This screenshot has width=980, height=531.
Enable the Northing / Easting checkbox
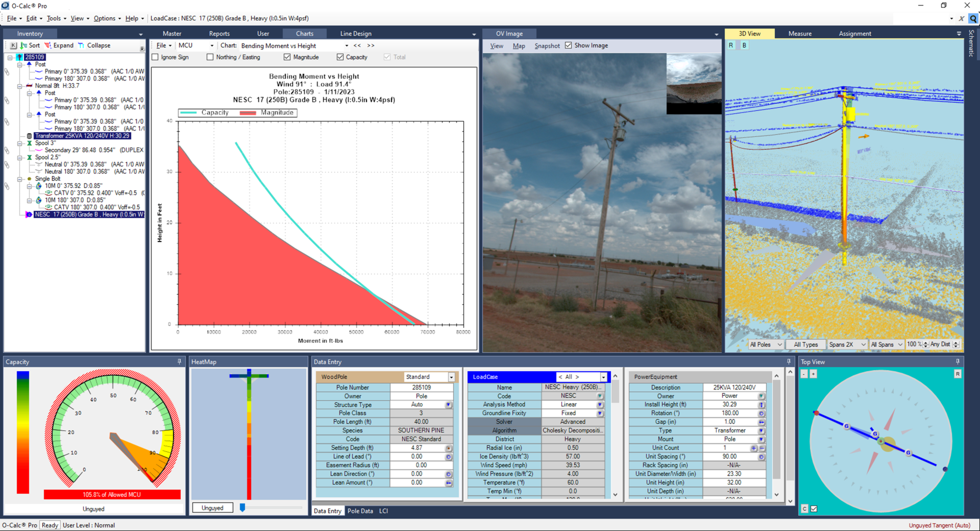pos(210,57)
